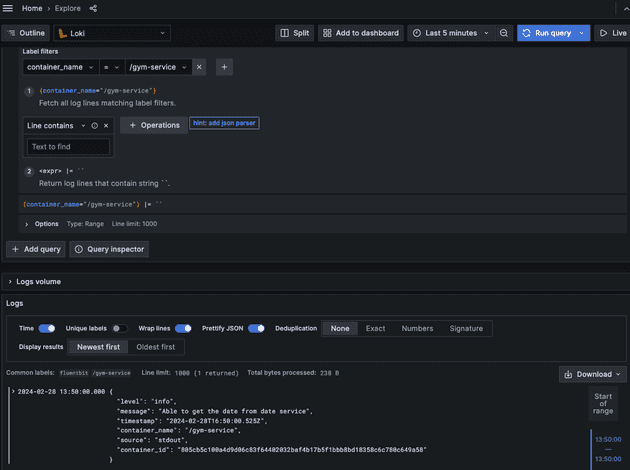Go to Home breadcrumb
630x470 pixels.
pyautogui.click(x=32, y=8)
